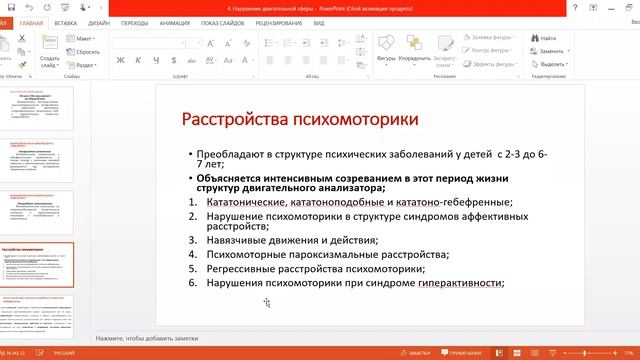This screenshot has height=360, width=640.
Task: Redo the last action
Action: [47, 7]
